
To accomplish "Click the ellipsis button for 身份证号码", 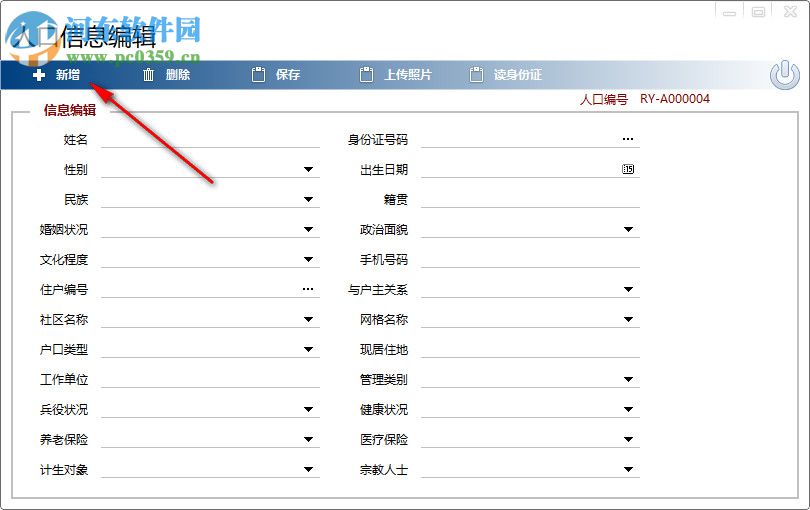I will pos(628,139).
